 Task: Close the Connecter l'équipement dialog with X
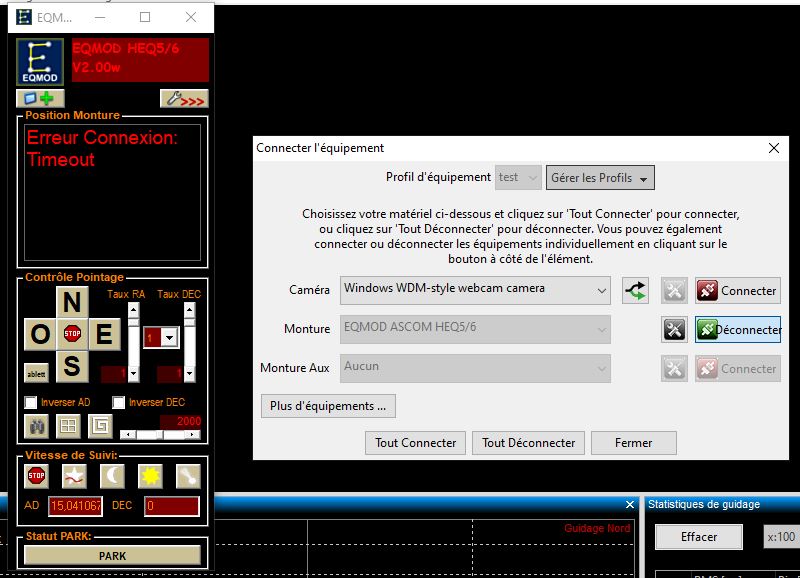[773, 148]
